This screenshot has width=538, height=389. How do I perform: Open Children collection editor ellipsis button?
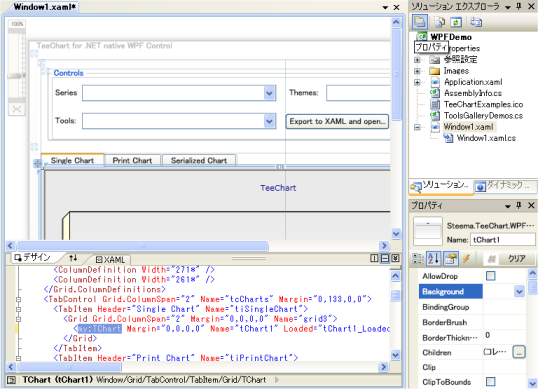click(x=519, y=352)
